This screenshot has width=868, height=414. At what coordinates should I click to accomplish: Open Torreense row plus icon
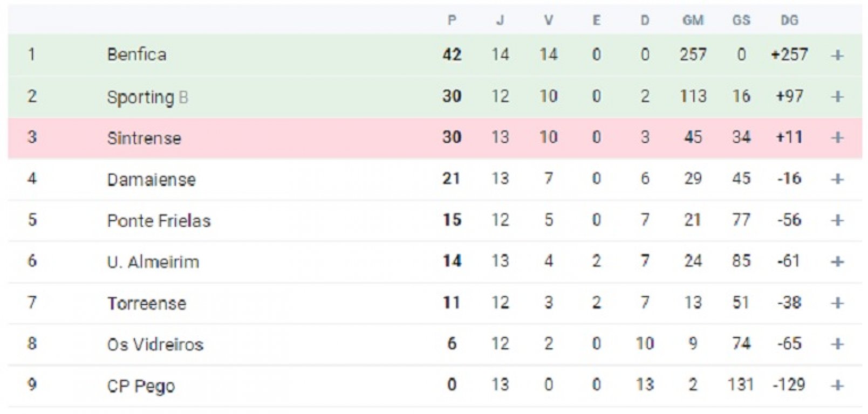click(x=837, y=303)
